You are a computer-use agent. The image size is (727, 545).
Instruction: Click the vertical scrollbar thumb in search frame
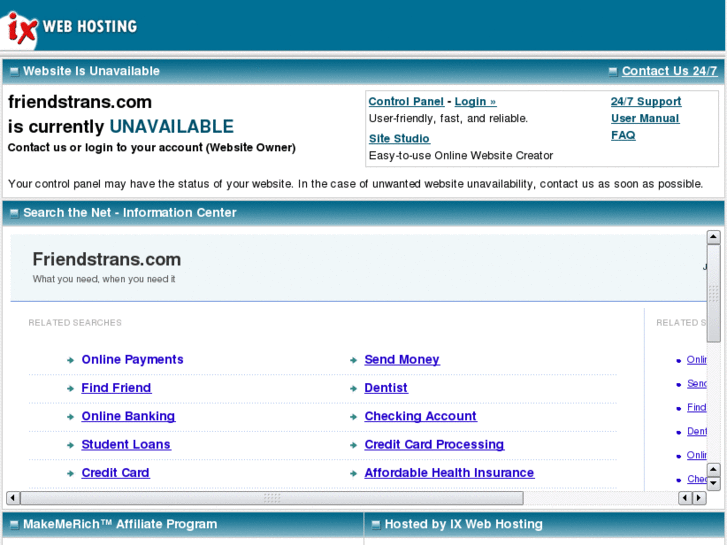713,294
